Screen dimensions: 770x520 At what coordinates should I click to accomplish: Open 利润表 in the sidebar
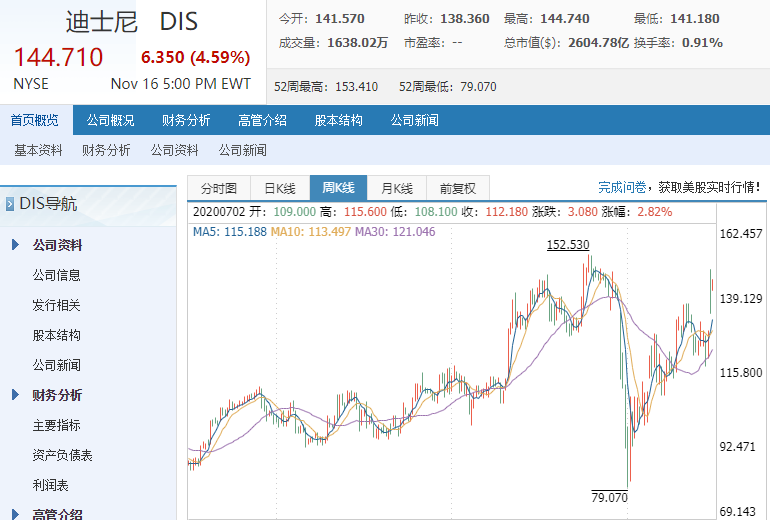click(x=51, y=485)
